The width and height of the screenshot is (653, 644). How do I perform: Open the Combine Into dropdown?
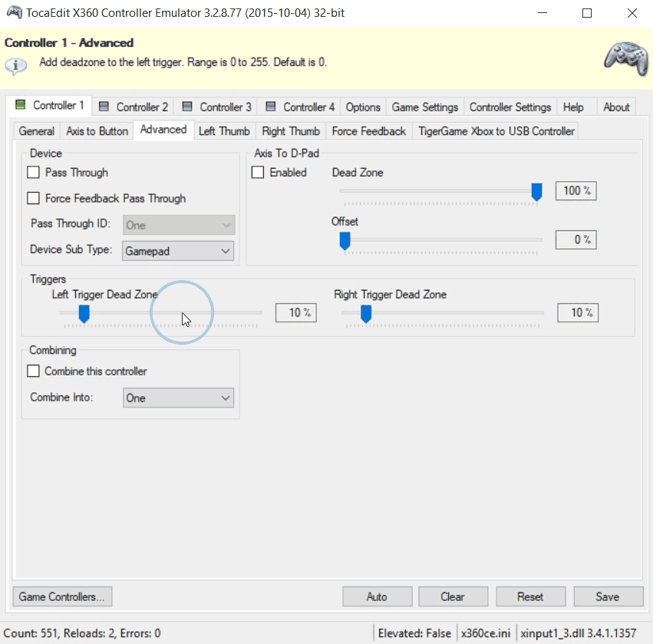178,398
